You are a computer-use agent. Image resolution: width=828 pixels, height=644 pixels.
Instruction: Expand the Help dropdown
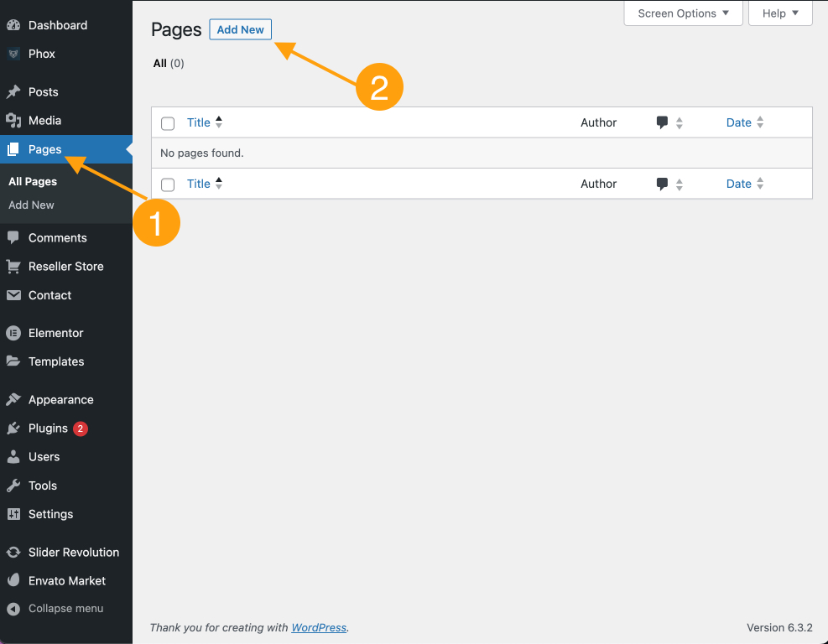point(779,13)
